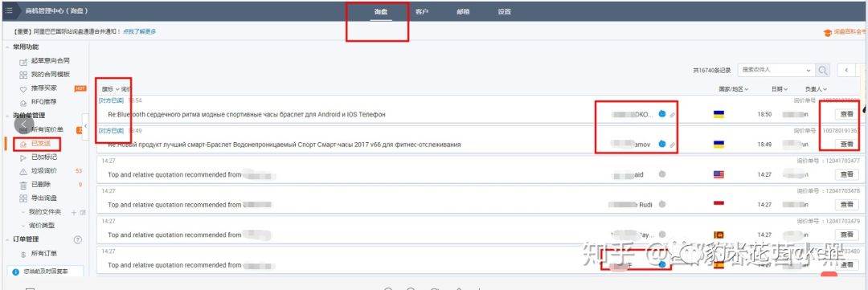The image size is (868, 290).
Task: Switch to the 客户 tab
Action: (x=422, y=11)
